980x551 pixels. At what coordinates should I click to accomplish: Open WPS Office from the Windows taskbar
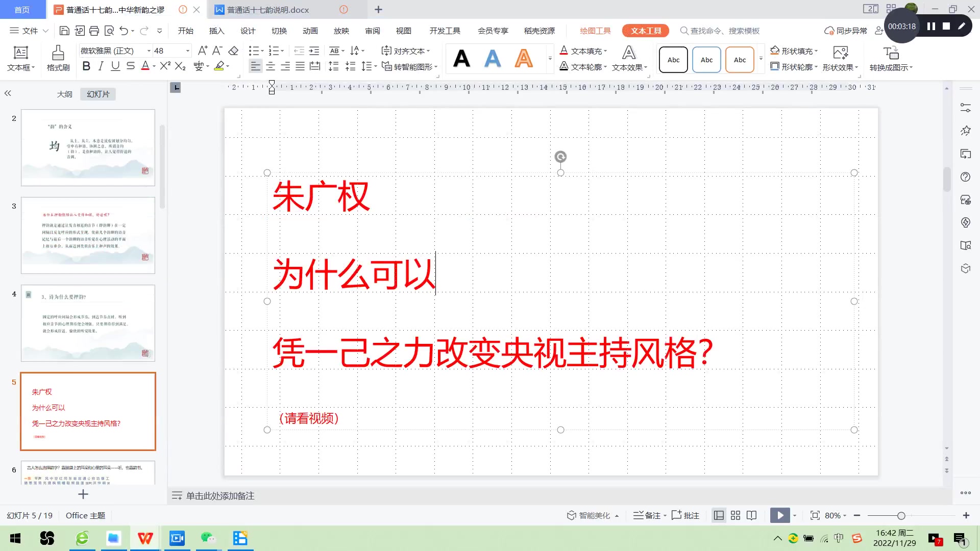click(x=145, y=538)
